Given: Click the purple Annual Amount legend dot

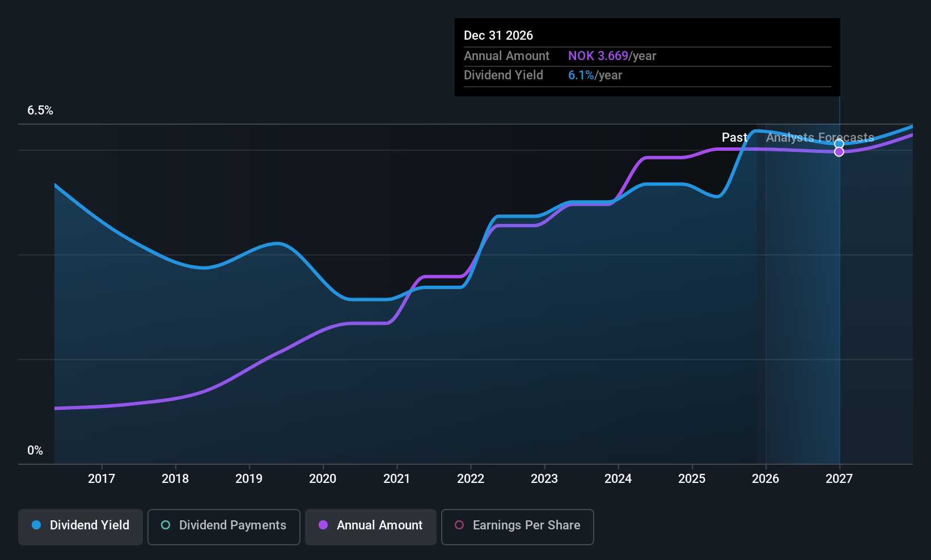Looking at the screenshot, I should [323, 525].
